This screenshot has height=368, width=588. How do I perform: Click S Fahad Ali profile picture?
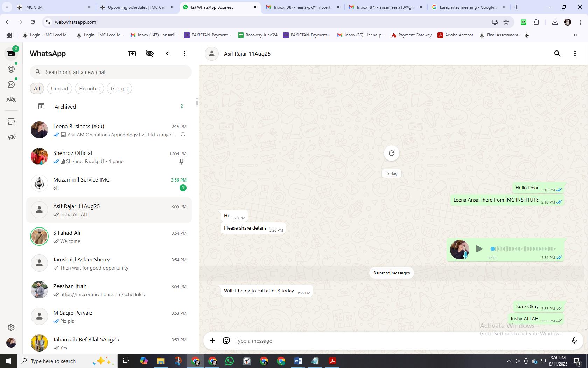[39, 236]
